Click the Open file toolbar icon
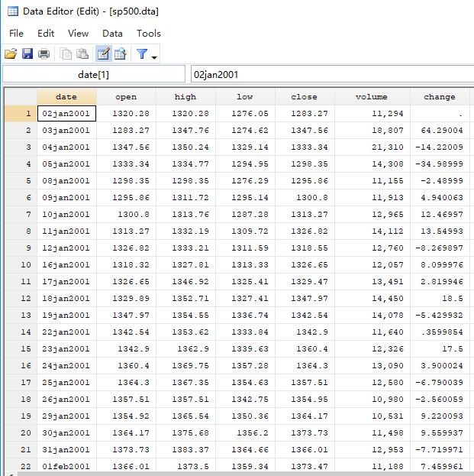The width and height of the screenshot is (474, 476). (11, 54)
